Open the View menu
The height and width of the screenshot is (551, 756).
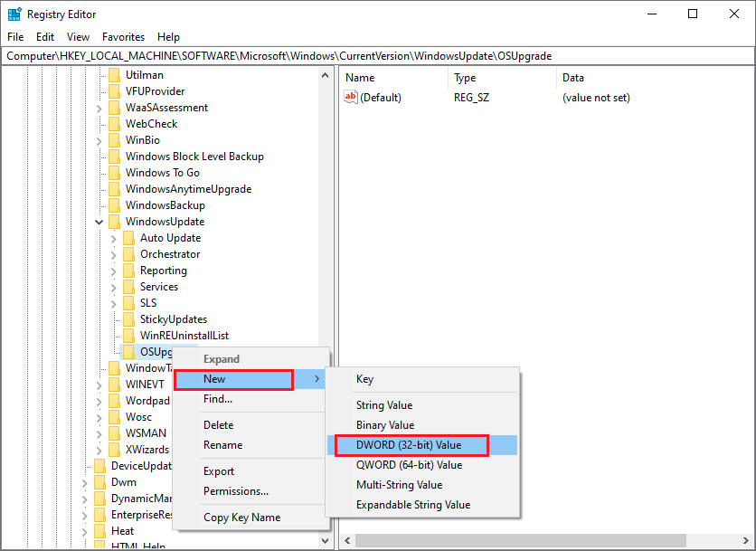tap(78, 37)
